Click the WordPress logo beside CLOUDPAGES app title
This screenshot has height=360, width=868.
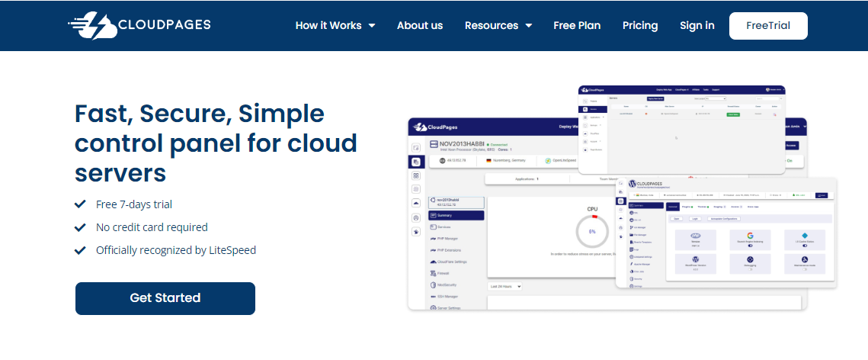point(633,184)
